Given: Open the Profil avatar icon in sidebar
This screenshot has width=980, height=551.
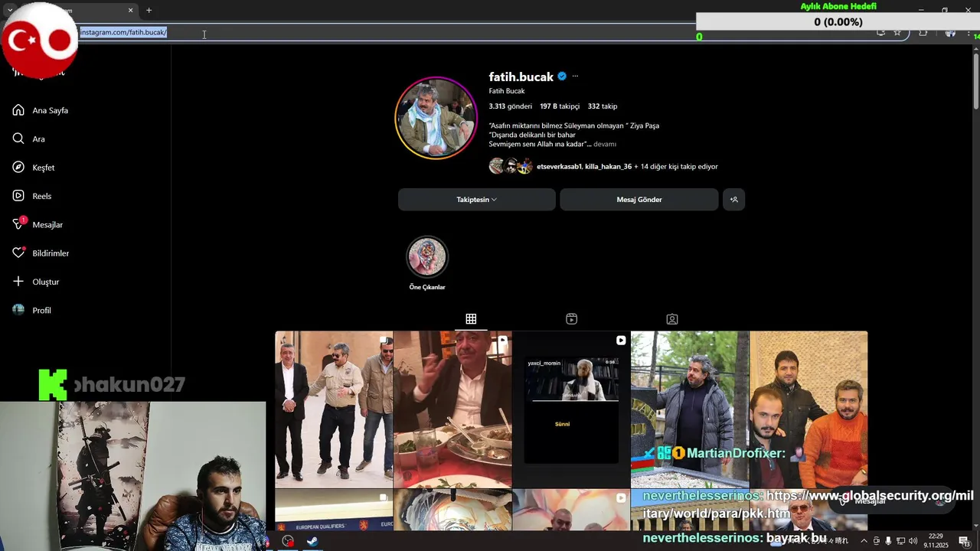Looking at the screenshot, I should click(x=18, y=310).
